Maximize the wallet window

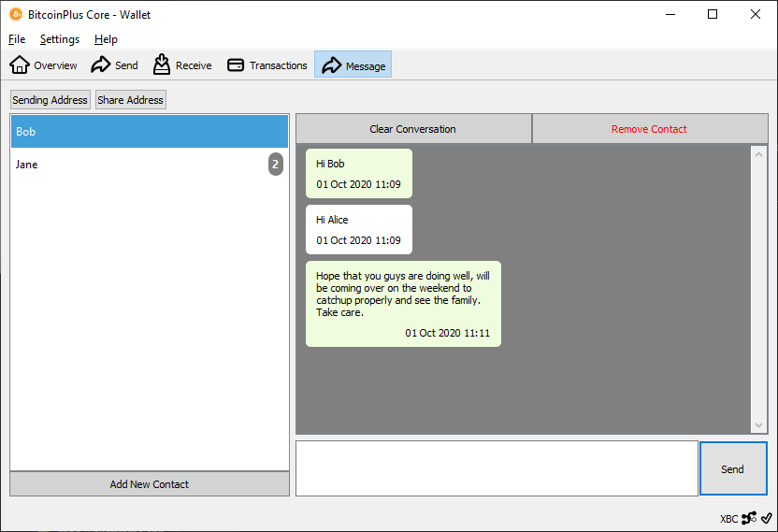point(713,14)
